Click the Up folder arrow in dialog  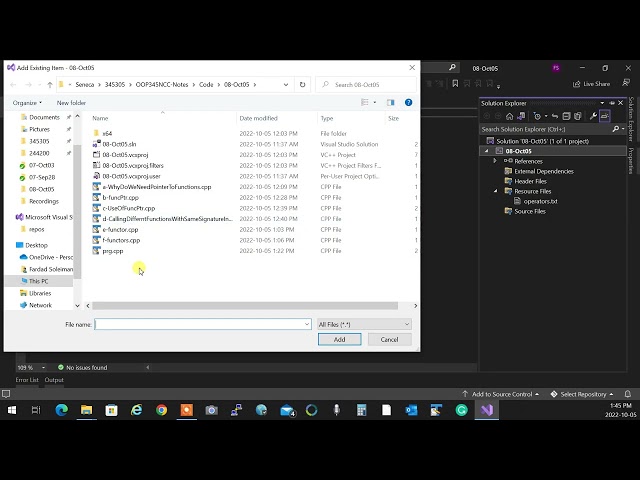pos(50,85)
